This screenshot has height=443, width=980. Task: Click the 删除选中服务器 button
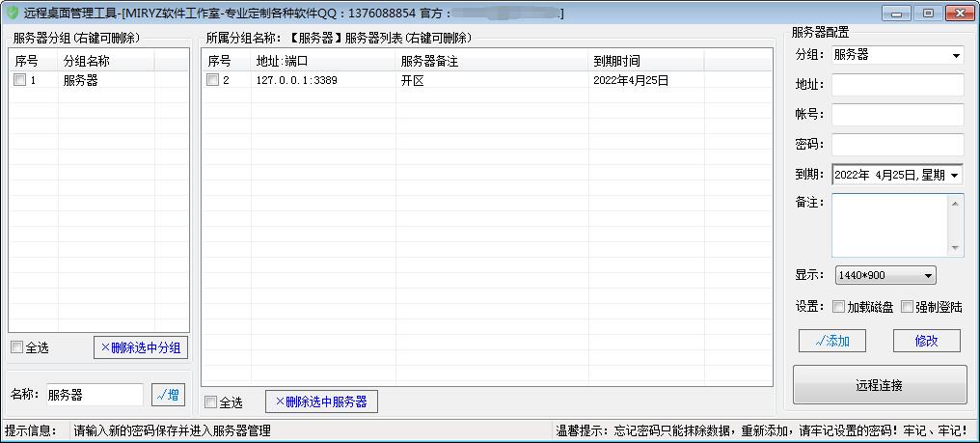[x=322, y=401]
